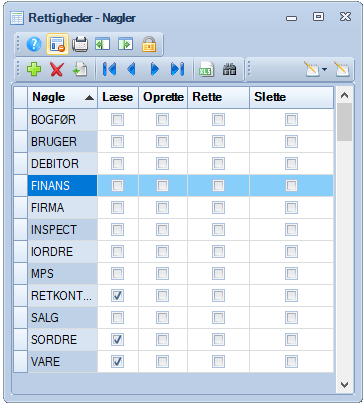
Task: Click the Læse column header
Action: coord(118,97)
